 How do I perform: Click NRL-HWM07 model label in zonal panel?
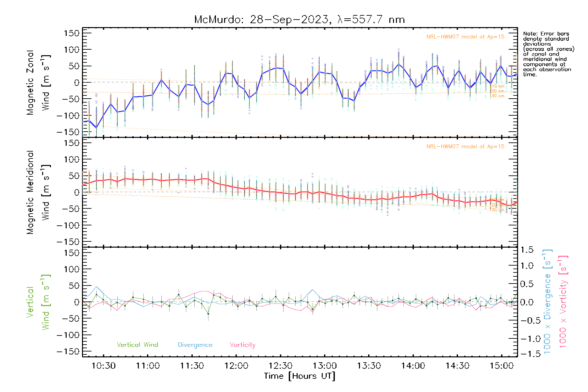point(465,37)
